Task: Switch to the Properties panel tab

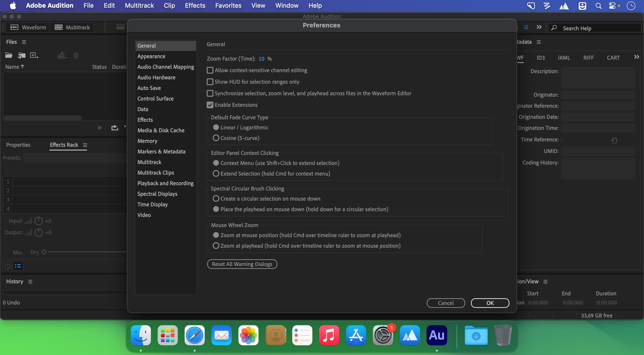Action: pos(18,145)
